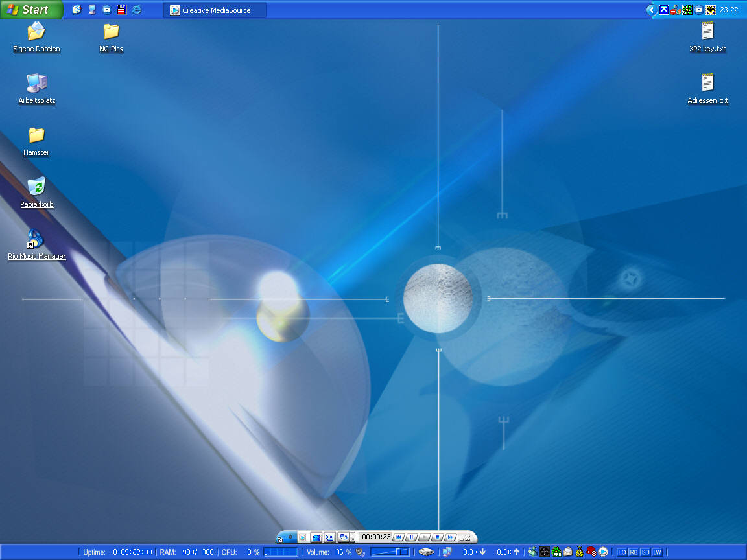Click the envelope mail icon in bottom bar
The width and height of the screenshot is (747, 560).
coord(568,552)
